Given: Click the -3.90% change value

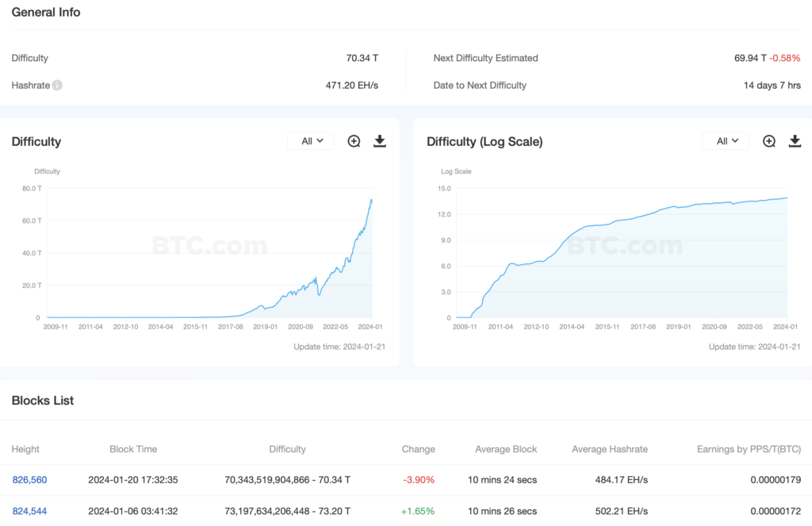Looking at the screenshot, I should tap(419, 480).
